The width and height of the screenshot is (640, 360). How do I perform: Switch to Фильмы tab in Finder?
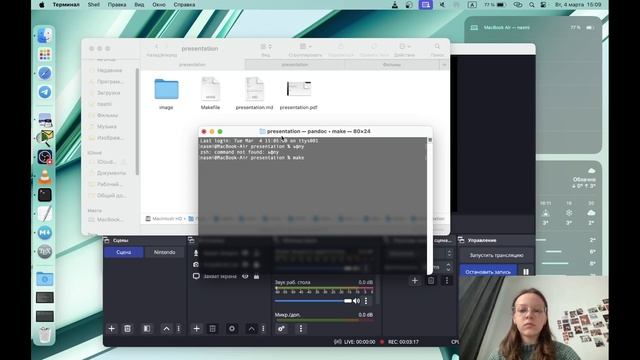click(392, 64)
